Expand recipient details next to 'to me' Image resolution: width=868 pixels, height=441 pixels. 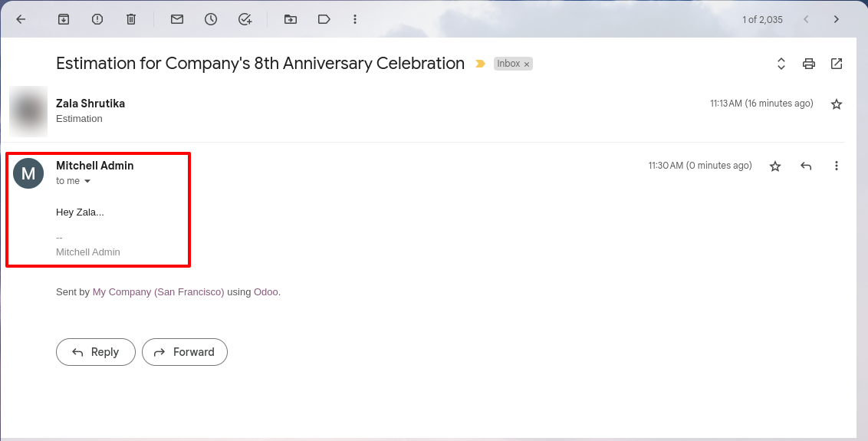coord(87,181)
